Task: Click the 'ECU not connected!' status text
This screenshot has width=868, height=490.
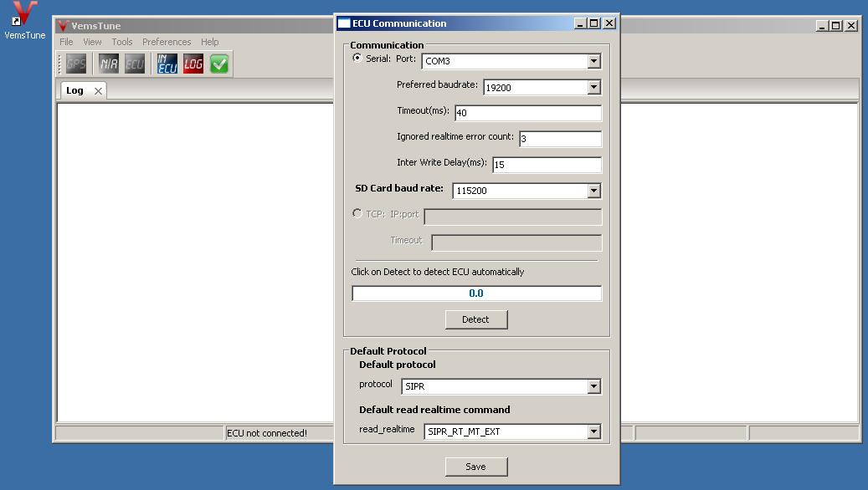Action: coord(267,433)
